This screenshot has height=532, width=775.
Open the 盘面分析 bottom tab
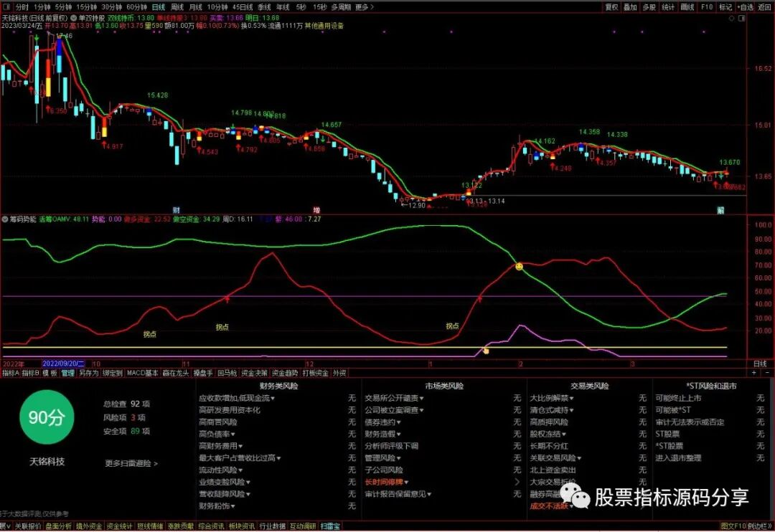click(58, 526)
